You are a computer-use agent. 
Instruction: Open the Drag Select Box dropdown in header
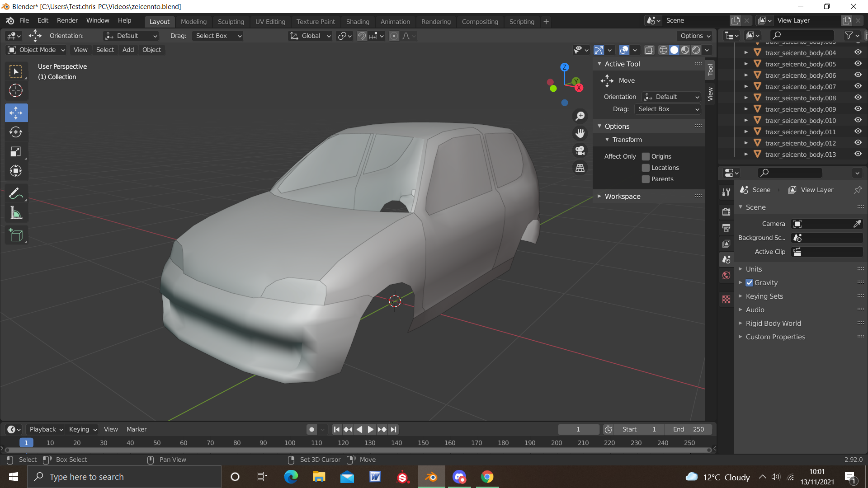pos(218,36)
